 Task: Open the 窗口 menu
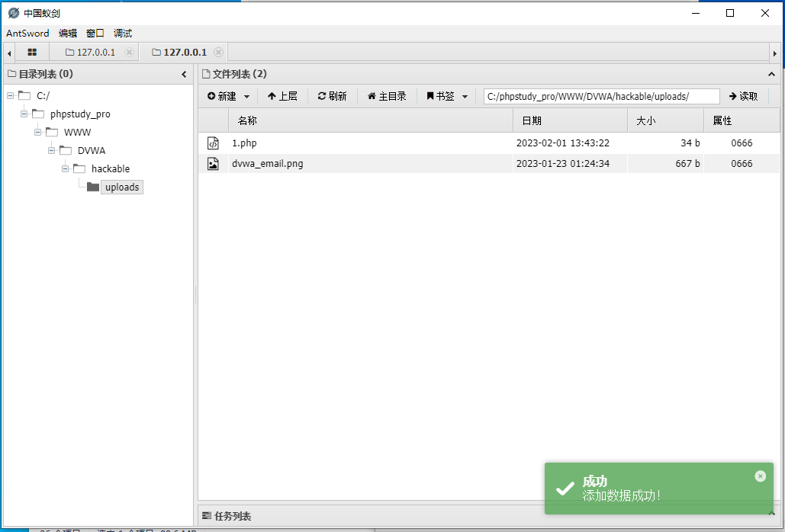pyautogui.click(x=95, y=33)
